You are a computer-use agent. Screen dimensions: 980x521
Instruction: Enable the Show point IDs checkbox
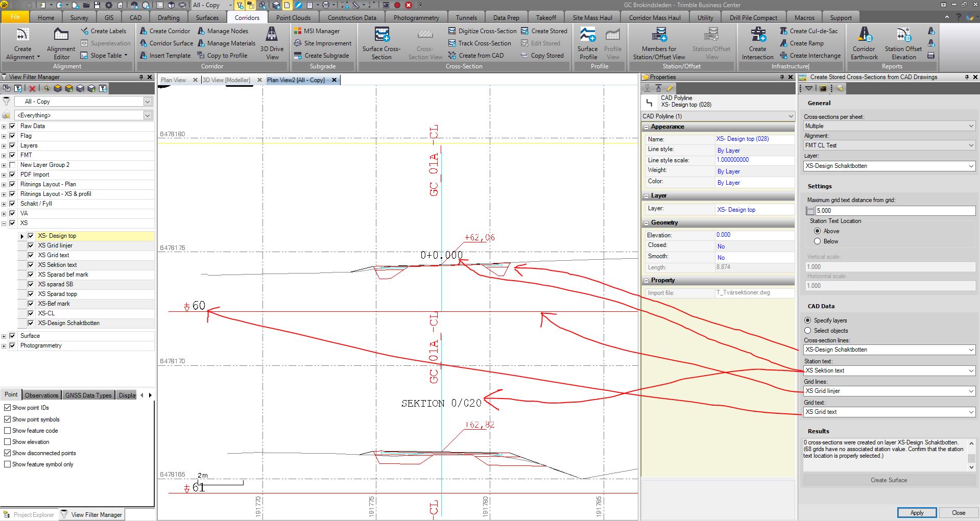8,407
